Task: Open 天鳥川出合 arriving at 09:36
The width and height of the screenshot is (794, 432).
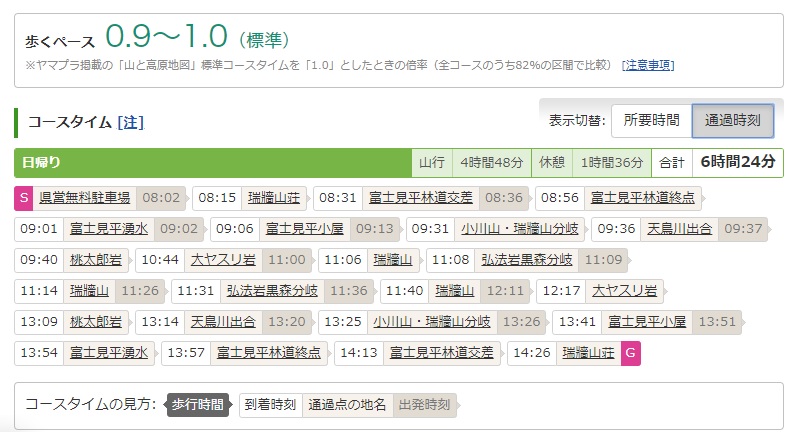Action: (x=679, y=228)
